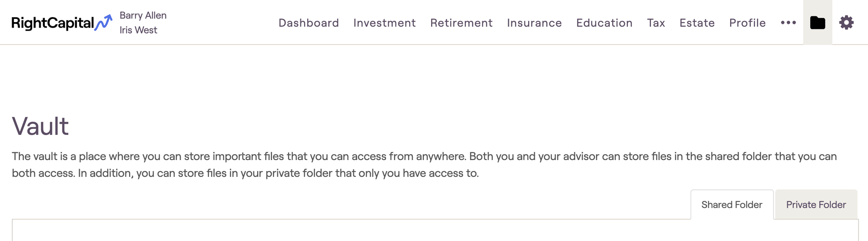Click the Iris West client name
The width and height of the screenshot is (868, 241).
click(x=138, y=30)
